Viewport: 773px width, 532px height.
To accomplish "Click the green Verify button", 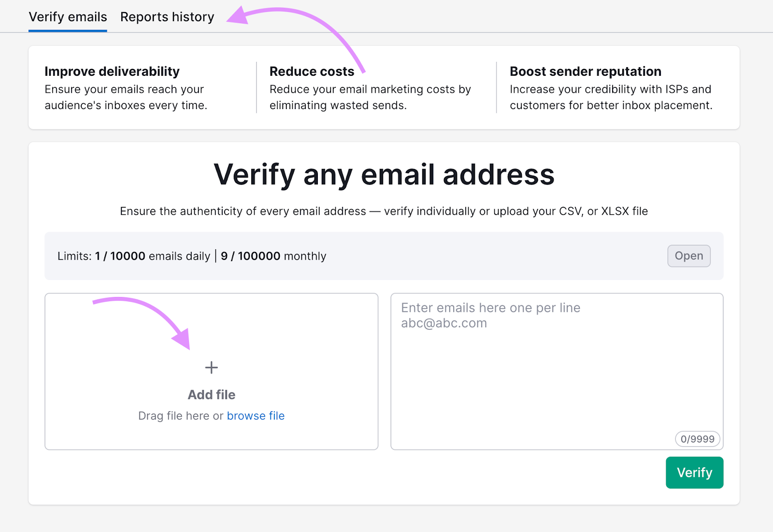I will (x=694, y=472).
